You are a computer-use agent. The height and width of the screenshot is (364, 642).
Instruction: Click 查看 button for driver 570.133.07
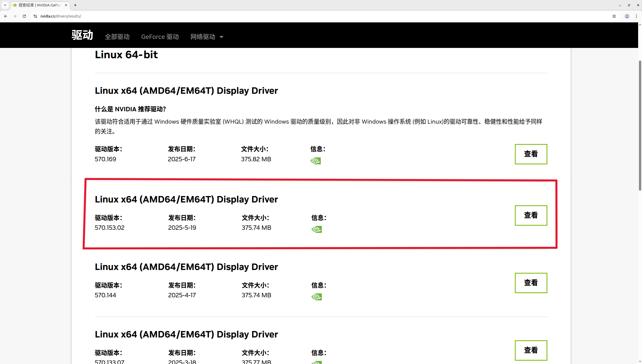[531, 350]
